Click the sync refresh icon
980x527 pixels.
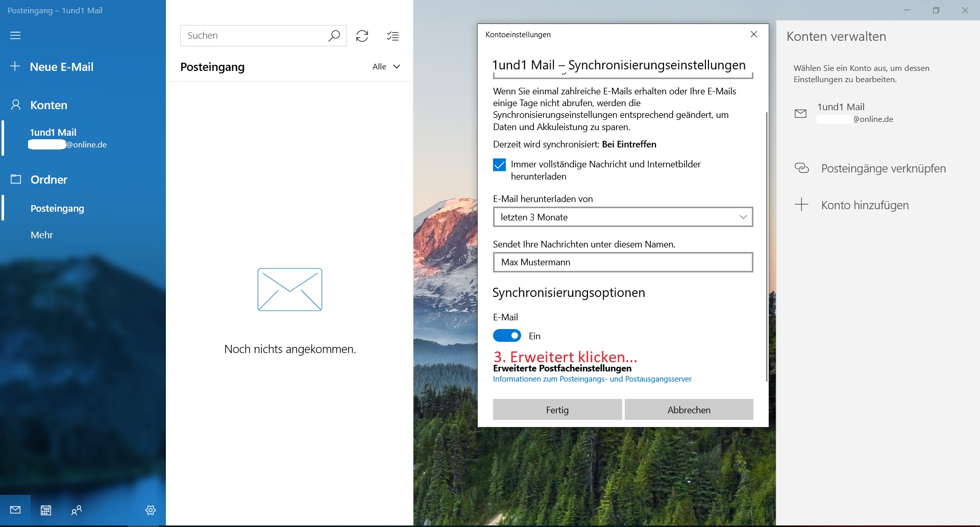pos(362,36)
